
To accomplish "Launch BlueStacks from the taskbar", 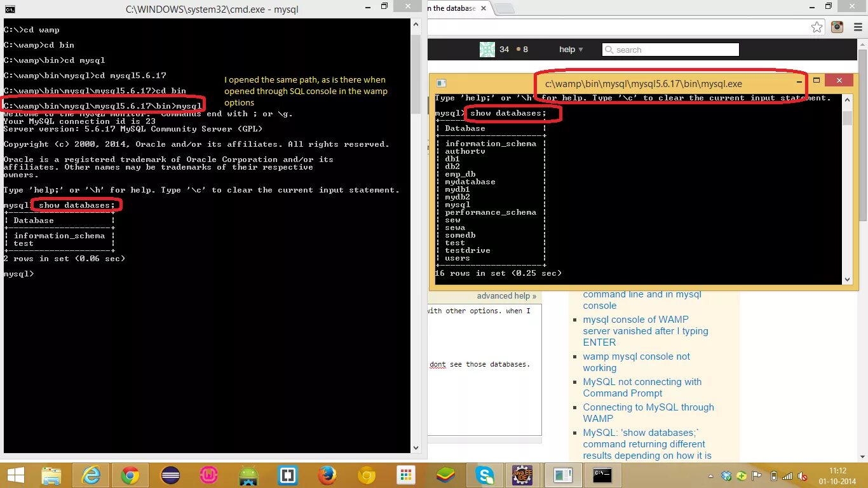I will click(x=445, y=475).
